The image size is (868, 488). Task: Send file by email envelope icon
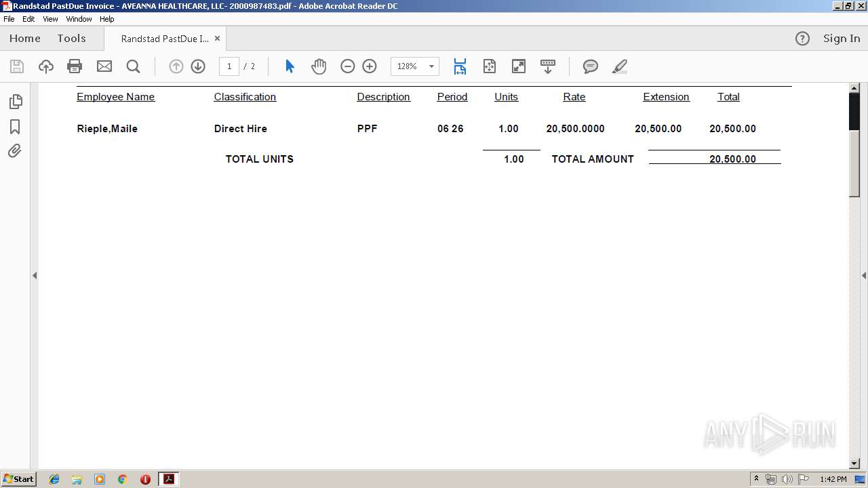click(x=104, y=66)
